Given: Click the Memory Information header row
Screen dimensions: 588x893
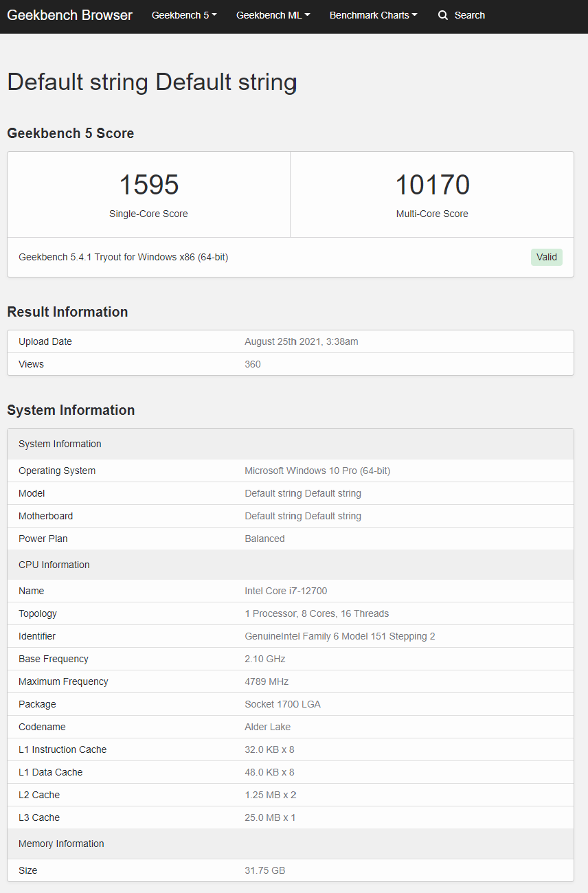Looking at the screenshot, I should [x=291, y=844].
